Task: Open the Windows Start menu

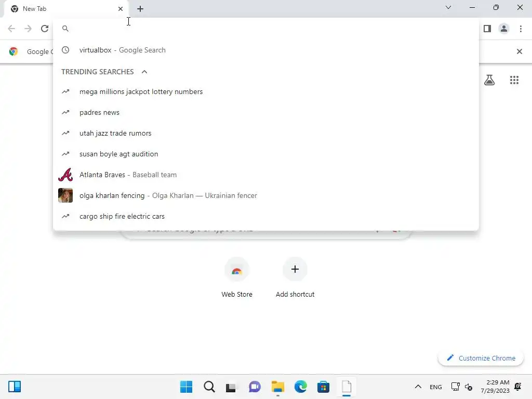Action: point(186,387)
